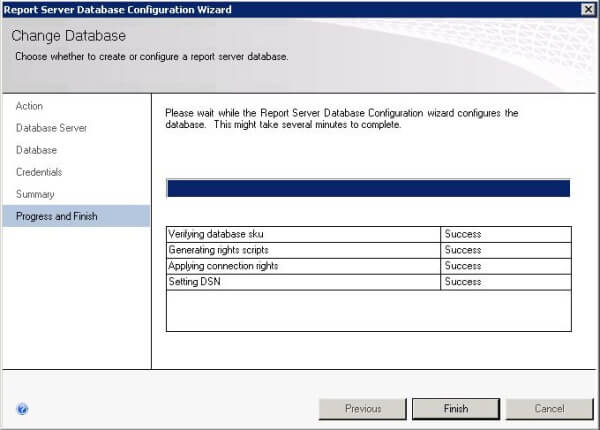Viewport: 600px width, 430px height.
Task: Select the Verifying database sku row
Action: (304, 234)
